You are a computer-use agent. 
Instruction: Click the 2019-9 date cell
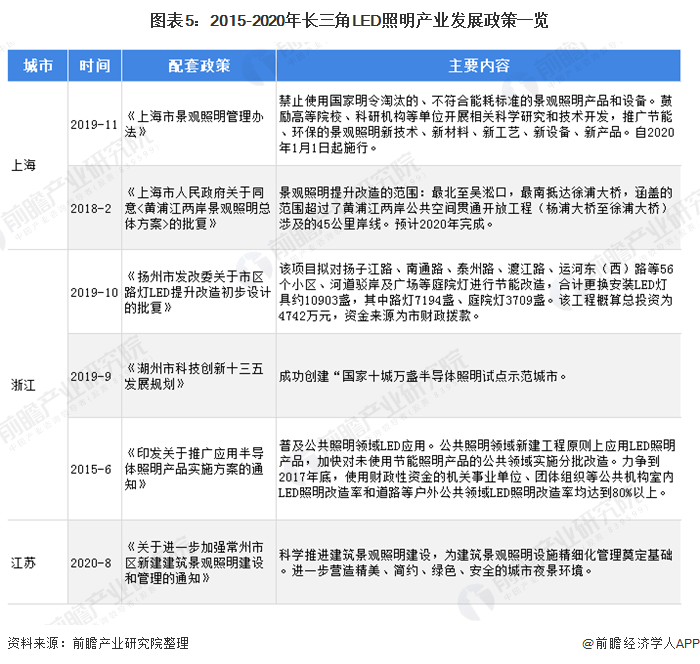click(x=91, y=376)
